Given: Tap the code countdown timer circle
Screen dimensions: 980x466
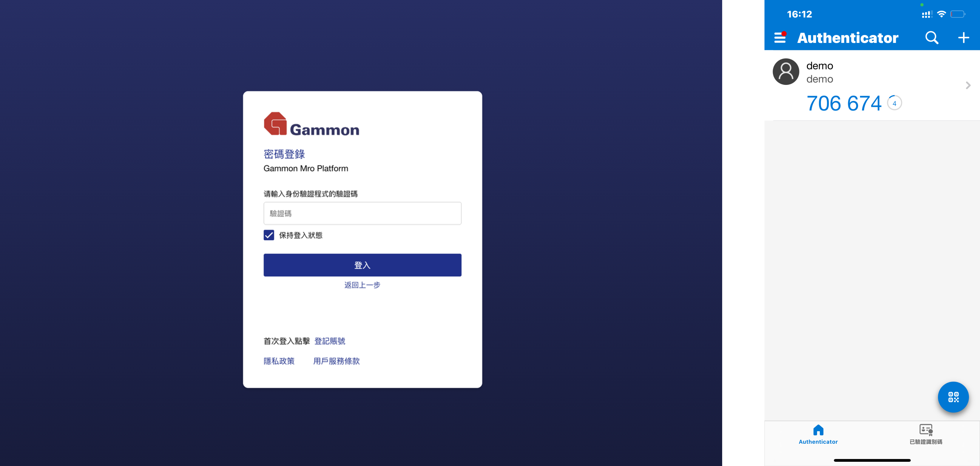Looking at the screenshot, I should pos(895,103).
